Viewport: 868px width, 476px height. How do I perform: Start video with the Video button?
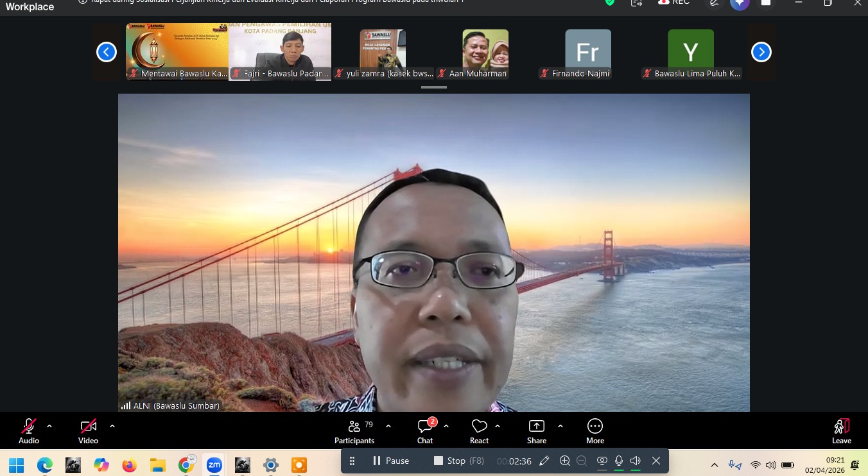point(88,430)
